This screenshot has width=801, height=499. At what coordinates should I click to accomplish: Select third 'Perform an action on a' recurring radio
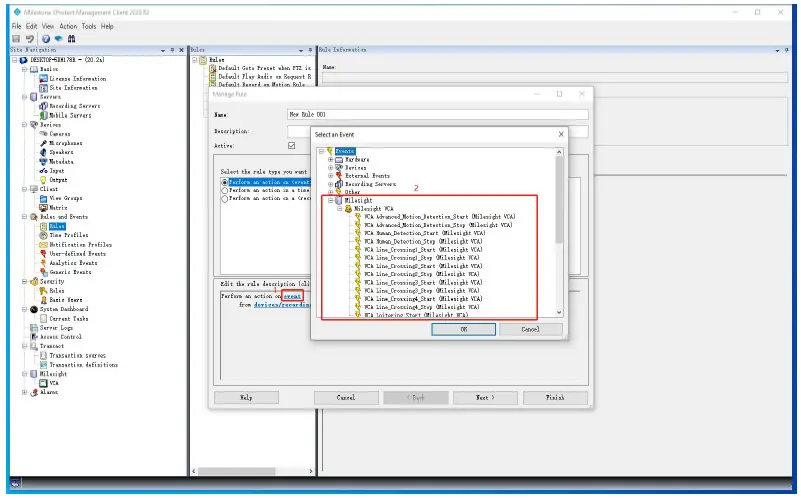click(224, 199)
